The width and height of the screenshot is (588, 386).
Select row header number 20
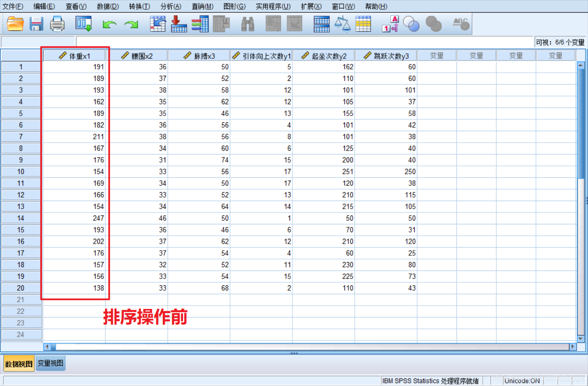[x=21, y=288]
